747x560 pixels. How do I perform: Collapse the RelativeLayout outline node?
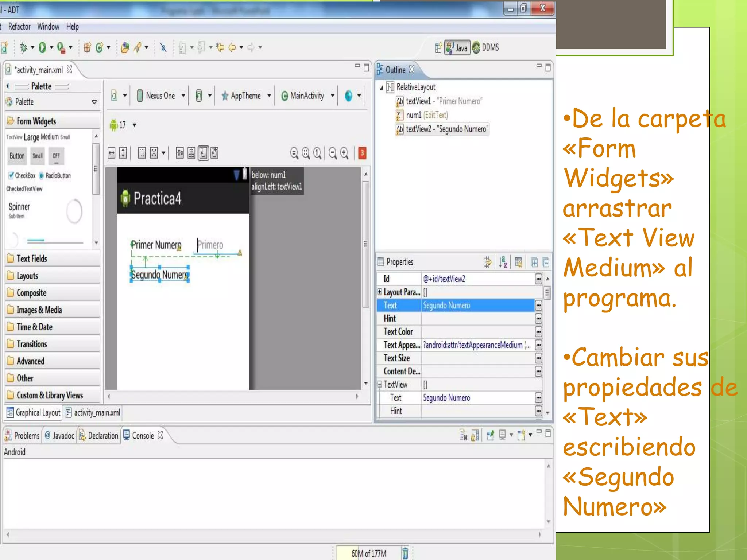[382, 87]
